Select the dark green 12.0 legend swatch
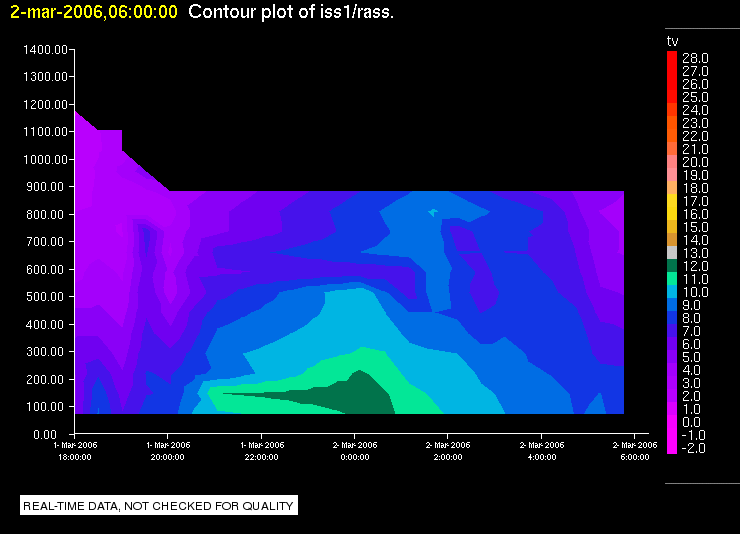 point(672,266)
